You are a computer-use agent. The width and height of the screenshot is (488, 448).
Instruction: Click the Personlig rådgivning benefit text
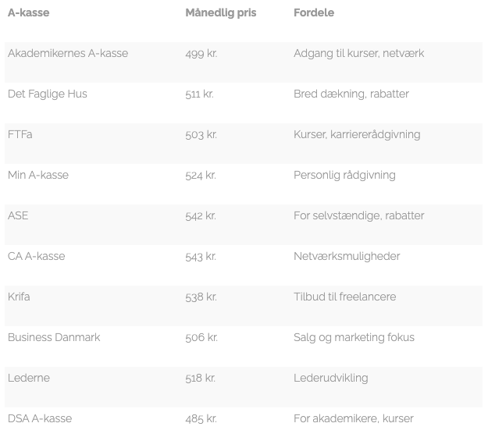click(344, 176)
